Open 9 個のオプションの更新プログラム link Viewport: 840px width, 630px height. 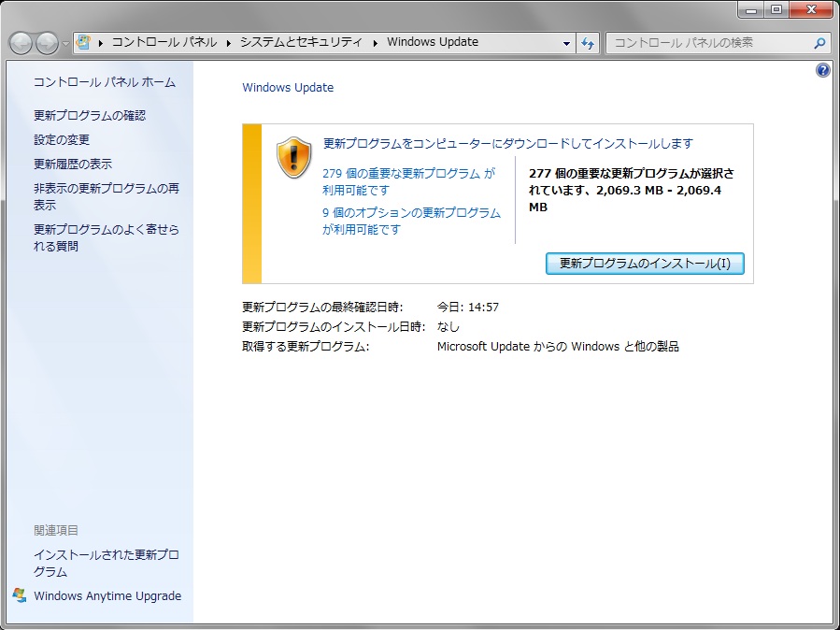pos(411,221)
